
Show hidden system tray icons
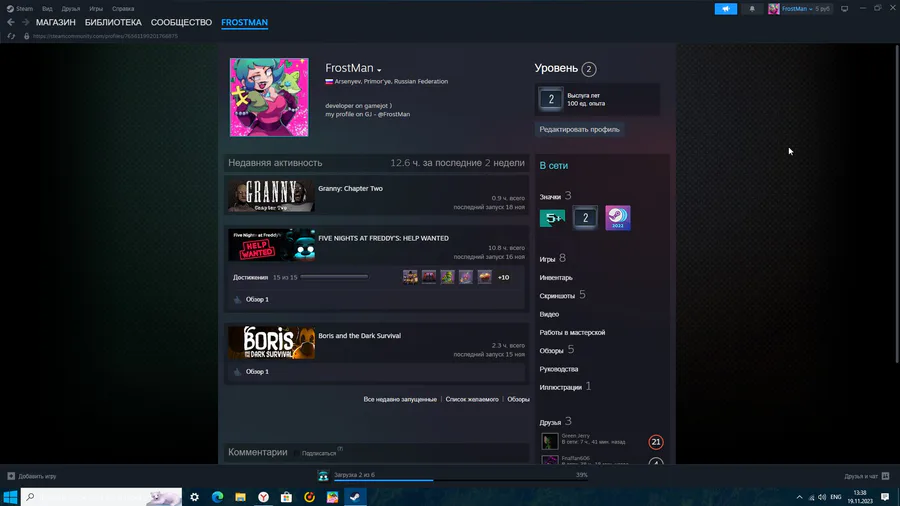click(x=799, y=497)
